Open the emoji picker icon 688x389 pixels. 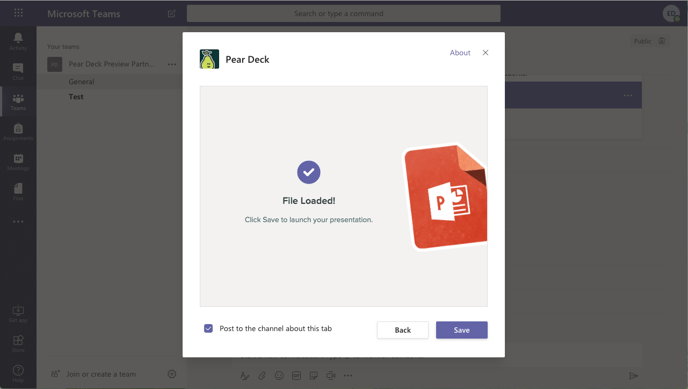279,375
